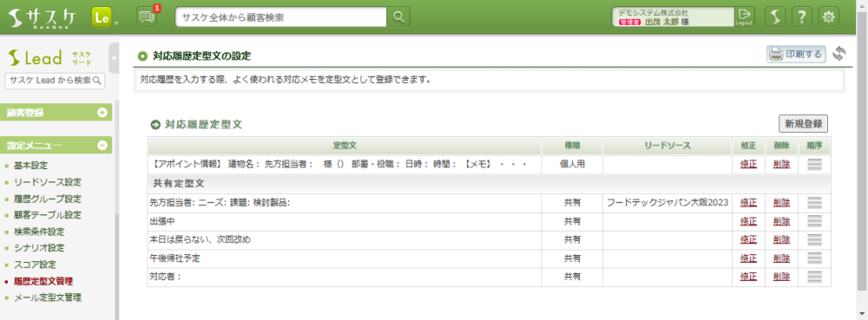
Task: Click 修正 for the 本日は戻らない row
Action: point(748,240)
